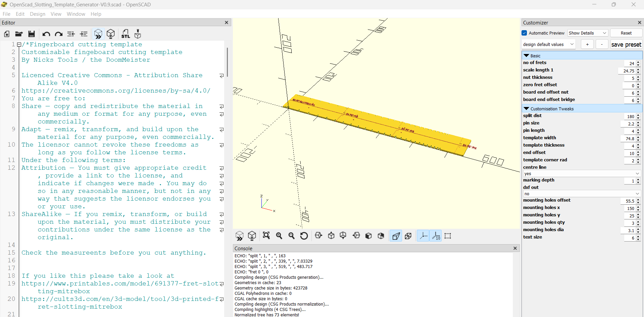The image size is (644, 317).
Task: Create a new file from editor toolbar
Action: click(7, 34)
